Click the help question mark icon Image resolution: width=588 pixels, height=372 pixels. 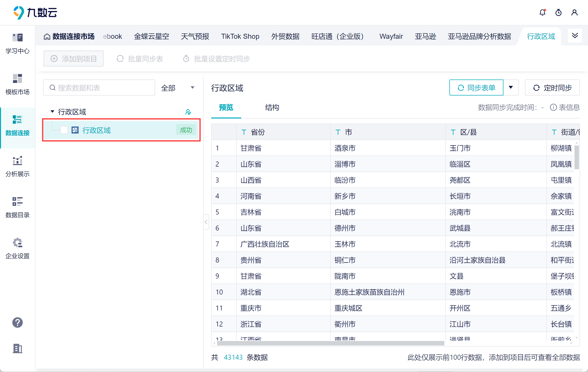click(18, 322)
